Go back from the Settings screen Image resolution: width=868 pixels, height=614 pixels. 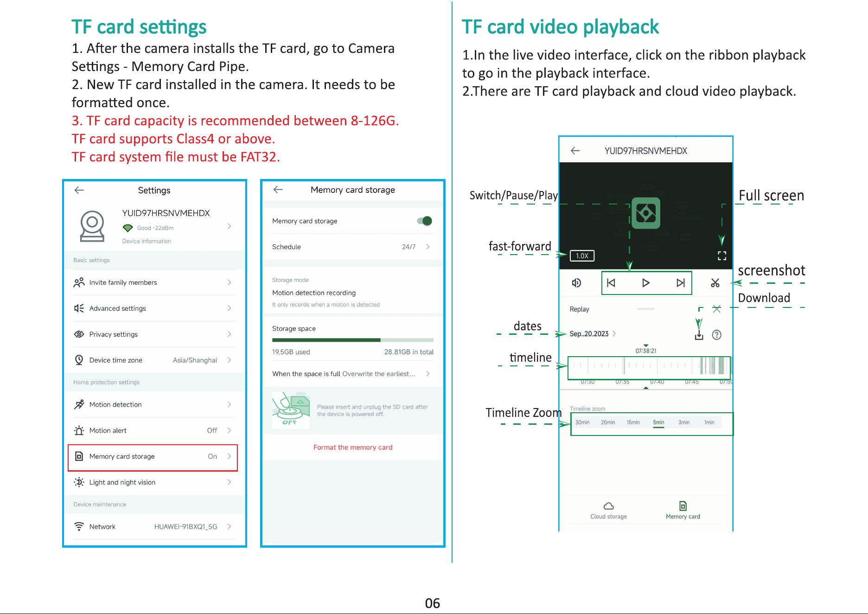(79, 190)
